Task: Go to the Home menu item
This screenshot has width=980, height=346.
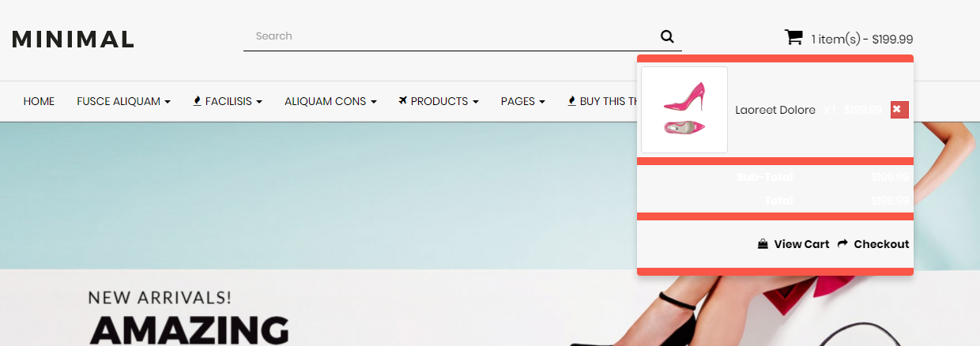Action: click(x=39, y=101)
